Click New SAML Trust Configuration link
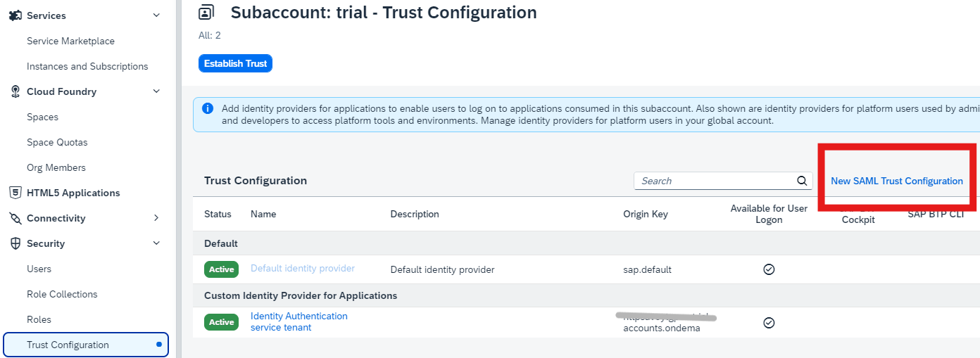The height and width of the screenshot is (358, 980). [896, 181]
